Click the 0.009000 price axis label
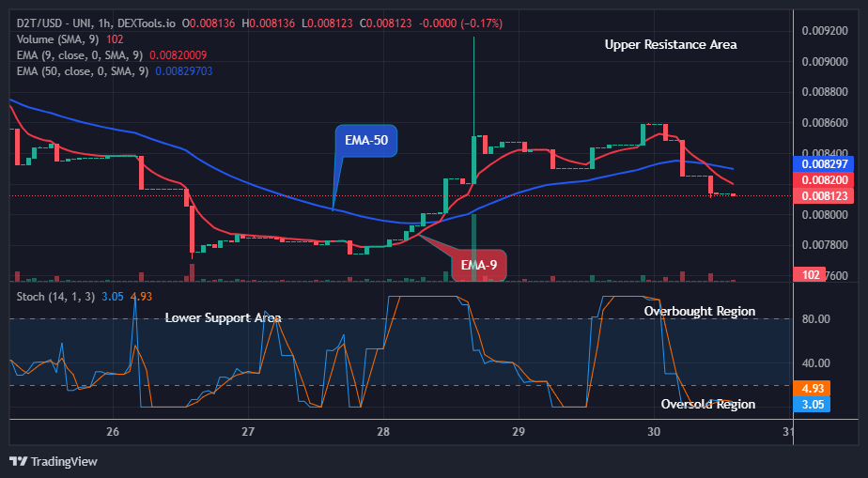Viewport: 868px width, 478px height. coord(825,61)
